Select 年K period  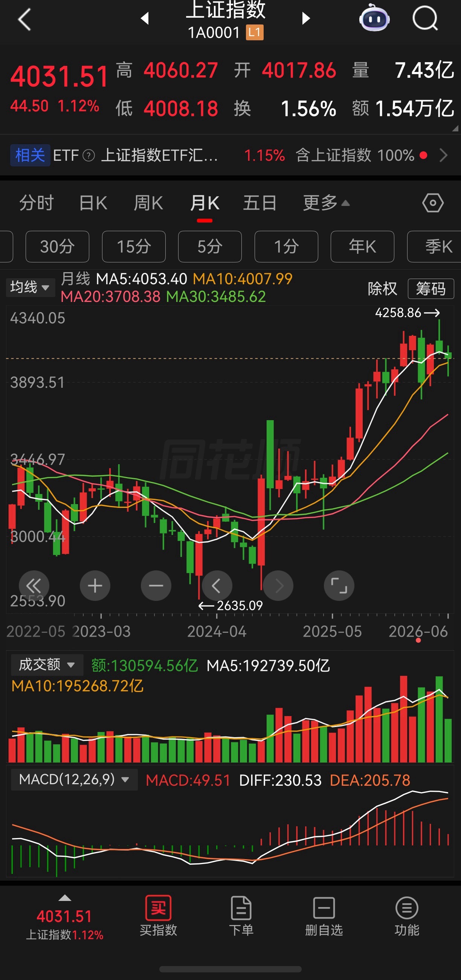pyautogui.click(x=362, y=247)
